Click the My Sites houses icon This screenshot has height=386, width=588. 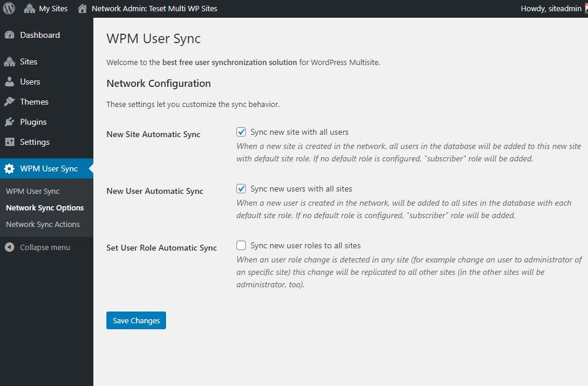coord(29,9)
